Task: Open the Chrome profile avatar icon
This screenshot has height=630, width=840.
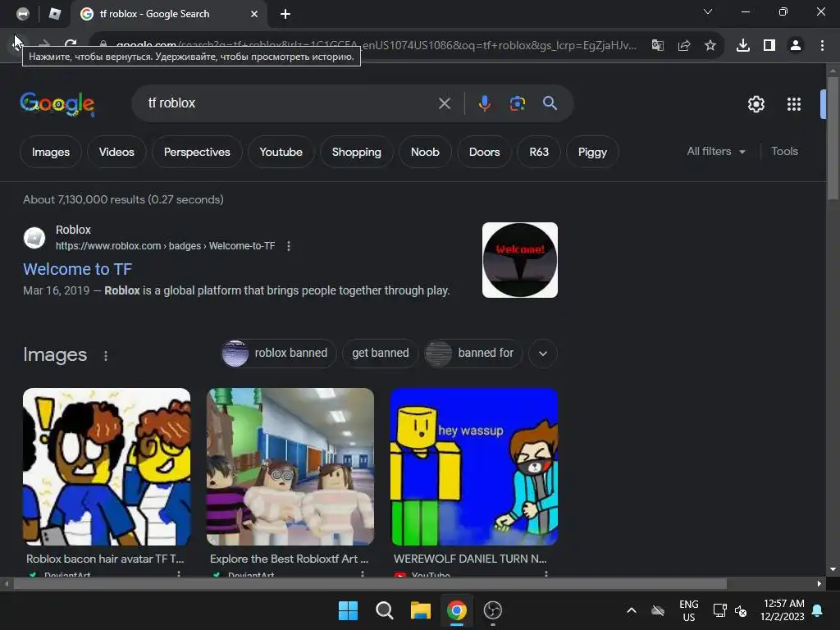Action: coord(796,46)
